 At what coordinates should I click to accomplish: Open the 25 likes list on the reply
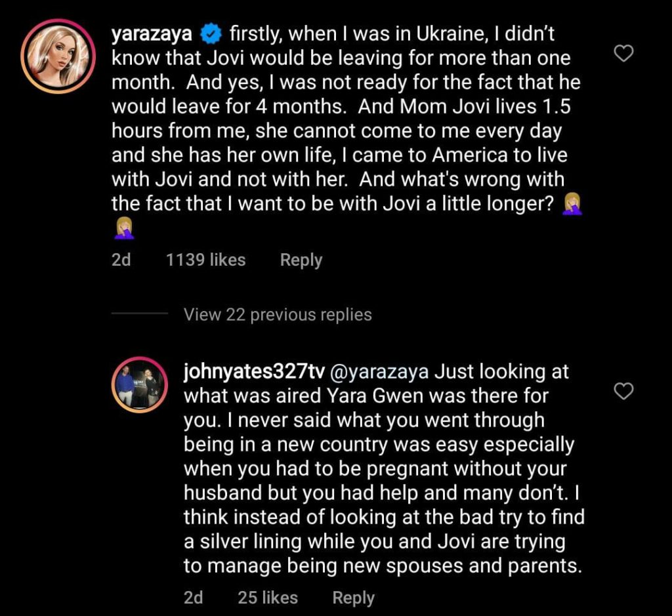(266, 598)
